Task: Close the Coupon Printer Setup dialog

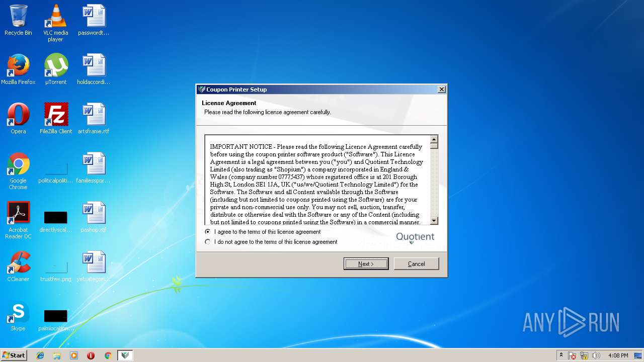Action: click(x=441, y=89)
